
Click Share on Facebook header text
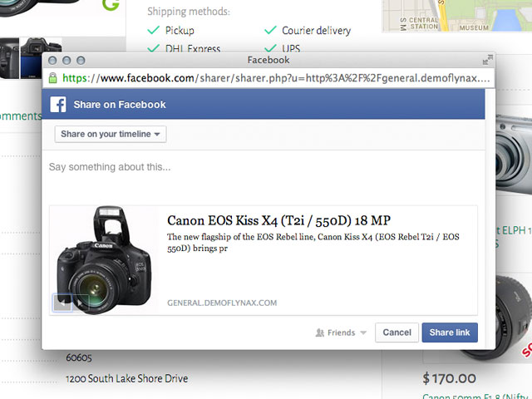tap(120, 105)
